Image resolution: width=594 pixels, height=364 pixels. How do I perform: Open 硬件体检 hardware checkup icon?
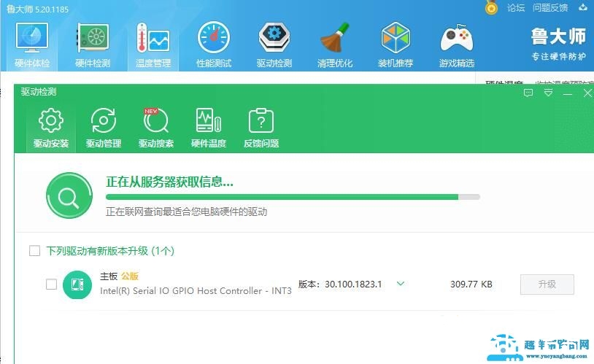tap(32, 45)
